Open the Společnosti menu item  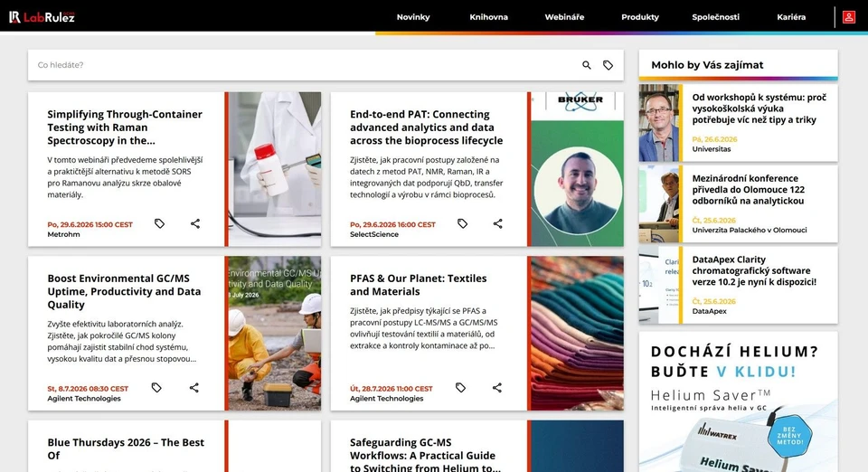click(715, 17)
